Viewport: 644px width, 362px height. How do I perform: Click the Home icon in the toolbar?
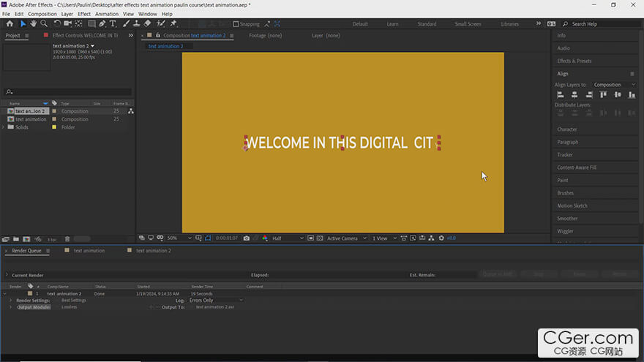tap(10, 24)
